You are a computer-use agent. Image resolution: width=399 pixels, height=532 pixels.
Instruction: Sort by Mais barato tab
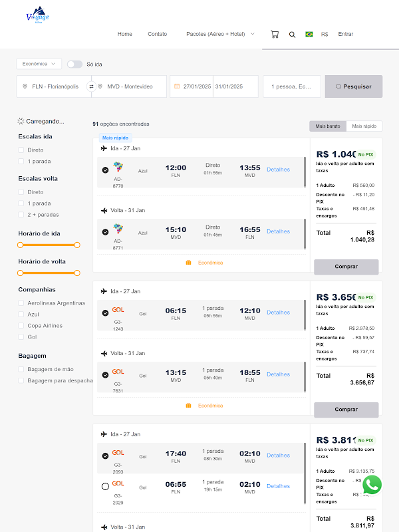tap(328, 126)
